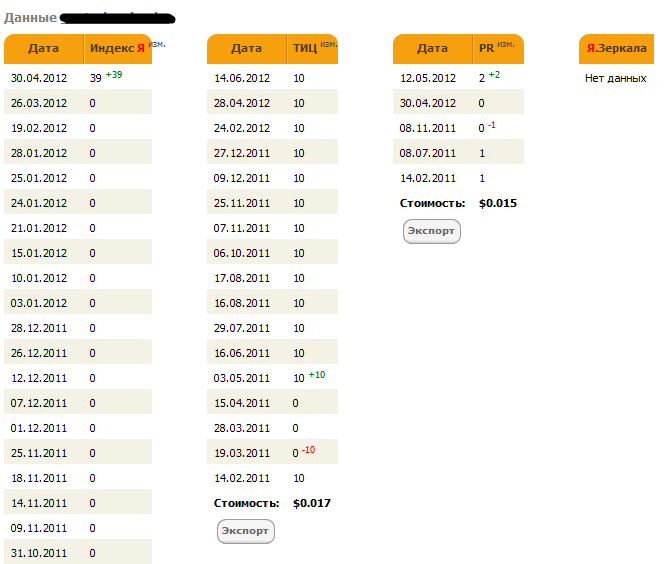Image resolution: width=665 pixels, height=564 pixels.
Task: Click date 15.04.2011 in ТИЦ table
Action: [x=242, y=404]
